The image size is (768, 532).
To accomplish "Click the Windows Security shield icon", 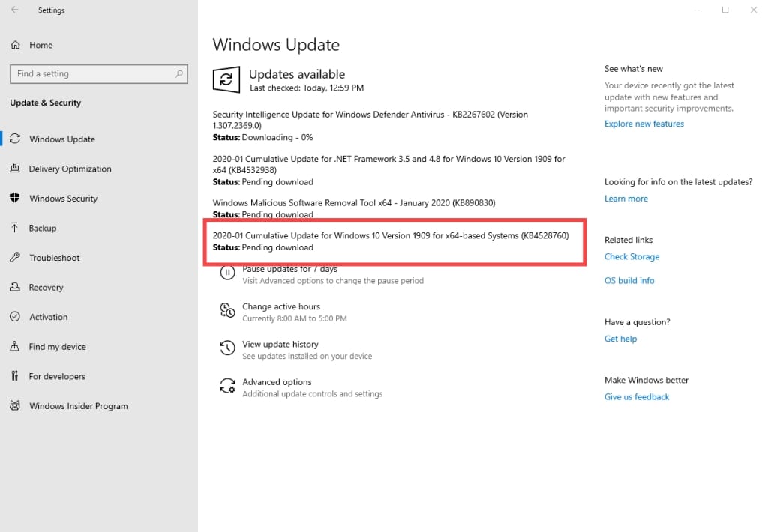I will (x=15, y=198).
